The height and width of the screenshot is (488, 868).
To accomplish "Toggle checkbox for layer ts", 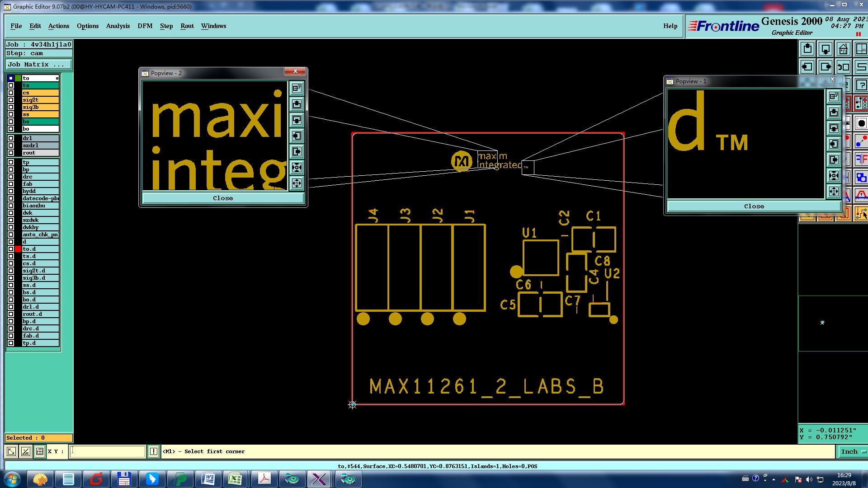I will click(x=11, y=85).
